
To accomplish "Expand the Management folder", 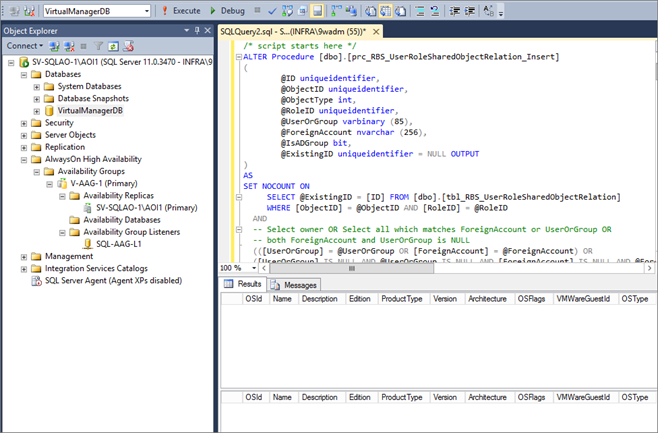I will click(24, 257).
